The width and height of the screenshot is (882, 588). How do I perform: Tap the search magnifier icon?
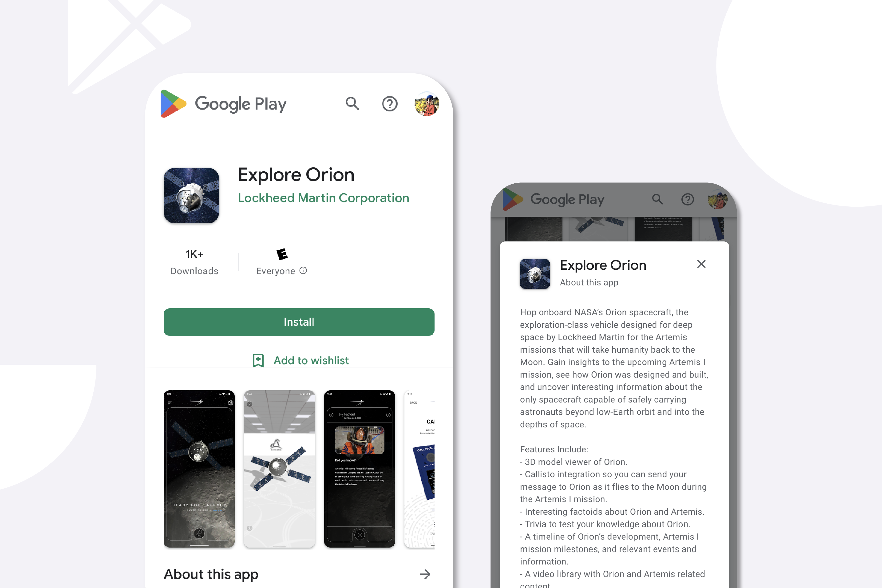[x=352, y=103]
